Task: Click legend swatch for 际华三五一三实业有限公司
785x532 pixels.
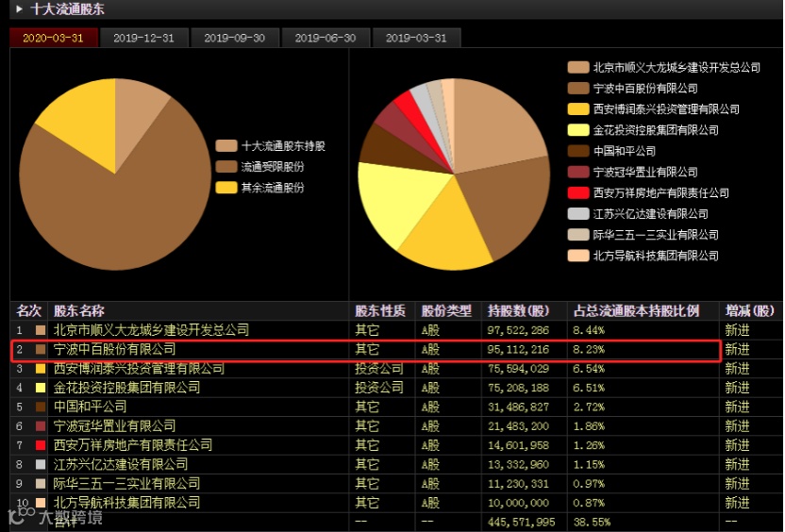Action: pyautogui.click(x=578, y=235)
